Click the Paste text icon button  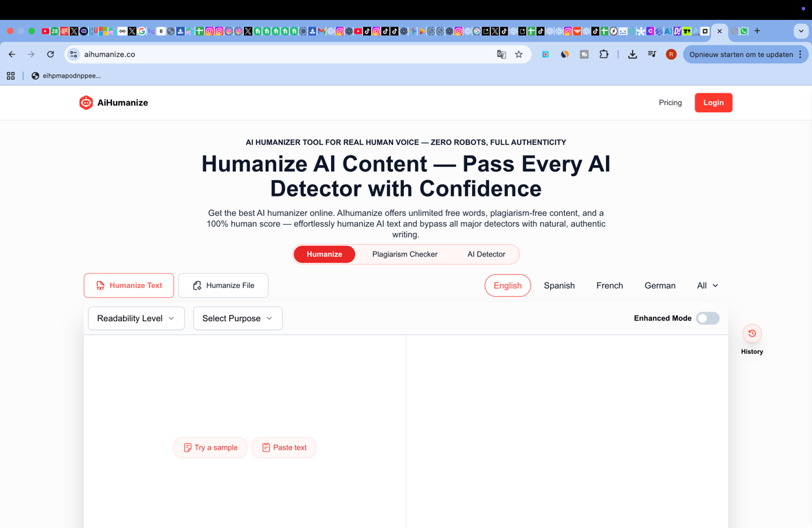tap(266, 448)
